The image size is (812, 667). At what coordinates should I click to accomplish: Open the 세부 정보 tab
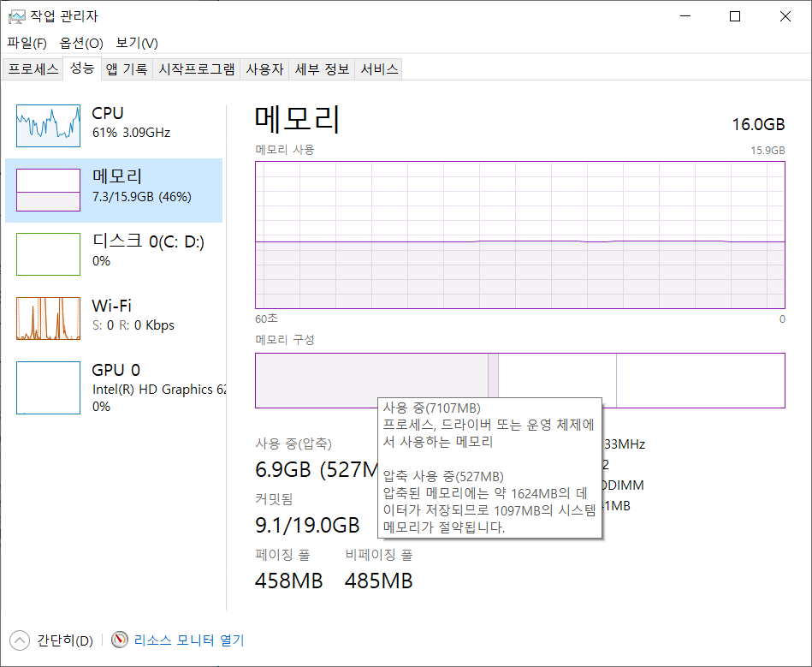(320, 69)
